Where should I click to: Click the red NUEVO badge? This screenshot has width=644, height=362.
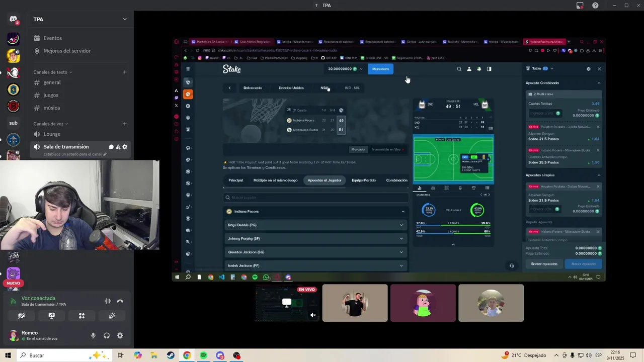tap(14, 283)
